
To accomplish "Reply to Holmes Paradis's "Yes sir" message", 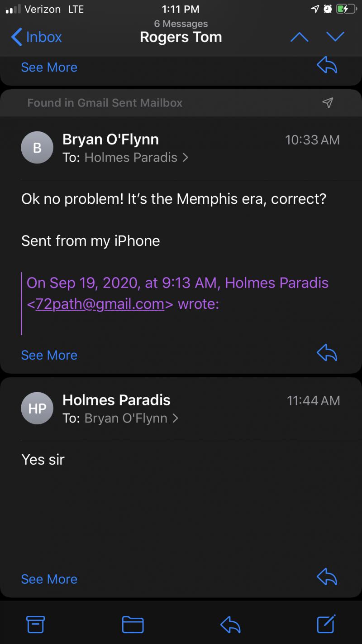I will [327, 577].
